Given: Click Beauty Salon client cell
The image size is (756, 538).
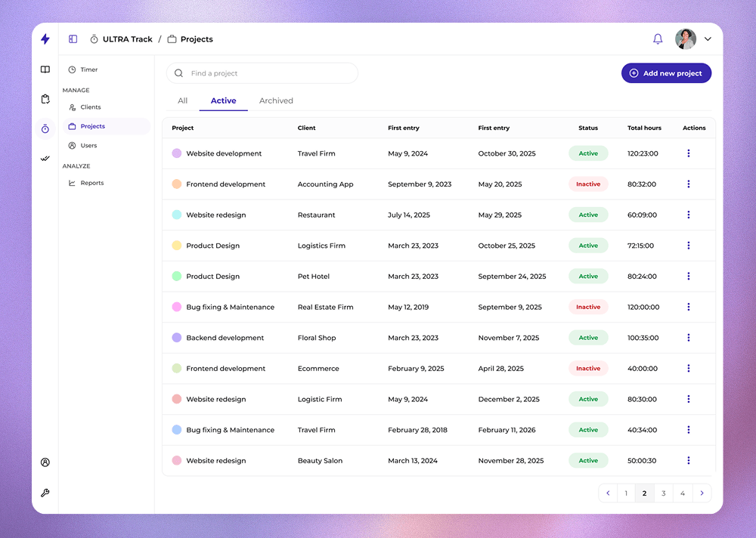Looking at the screenshot, I should coord(320,460).
